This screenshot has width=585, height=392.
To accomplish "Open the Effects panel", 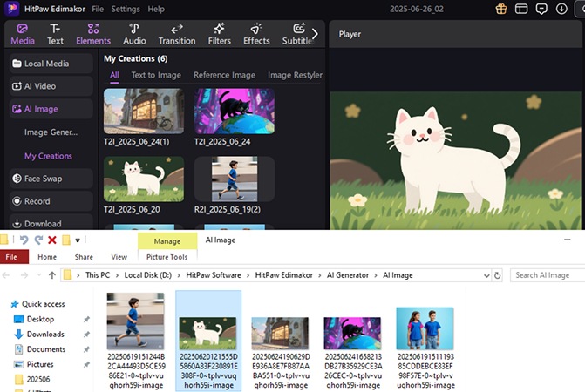I will click(256, 34).
